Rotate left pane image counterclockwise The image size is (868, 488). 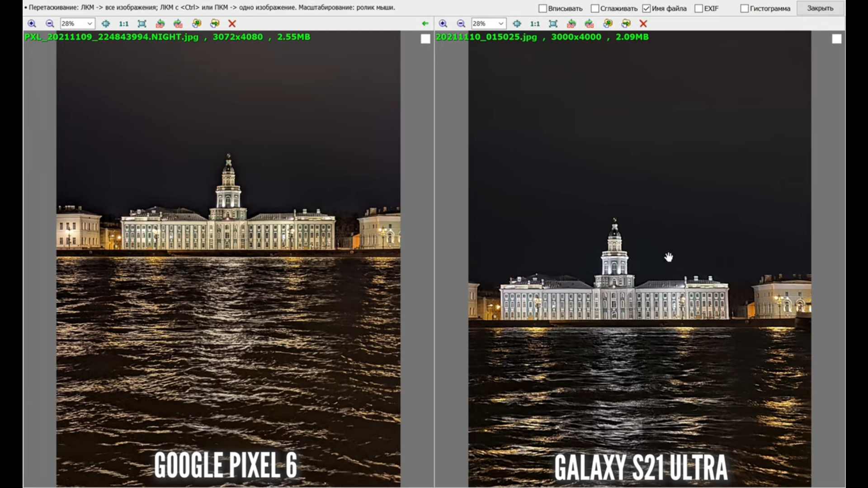(160, 23)
